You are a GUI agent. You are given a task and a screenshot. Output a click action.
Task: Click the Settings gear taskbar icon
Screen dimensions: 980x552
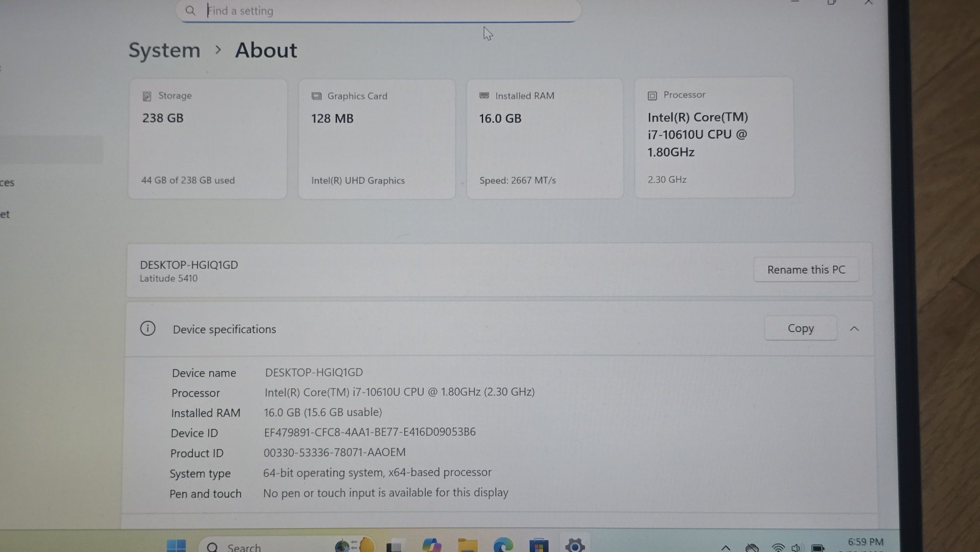tap(575, 545)
